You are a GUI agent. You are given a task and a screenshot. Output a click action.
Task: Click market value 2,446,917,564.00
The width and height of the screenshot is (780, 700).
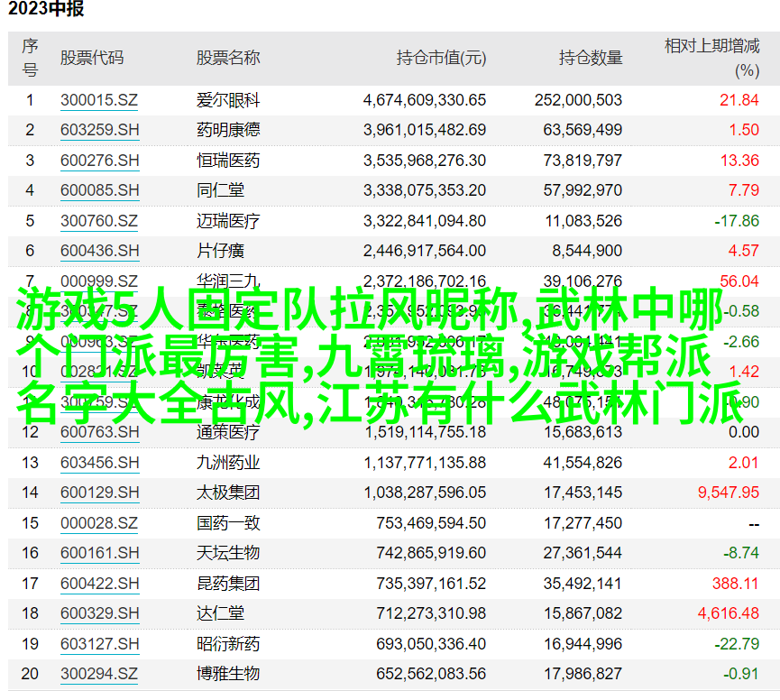[x=425, y=251]
